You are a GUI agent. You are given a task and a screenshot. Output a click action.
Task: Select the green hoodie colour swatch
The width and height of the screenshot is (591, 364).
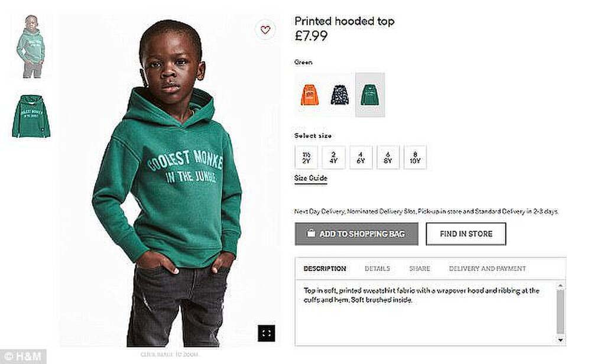click(370, 95)
